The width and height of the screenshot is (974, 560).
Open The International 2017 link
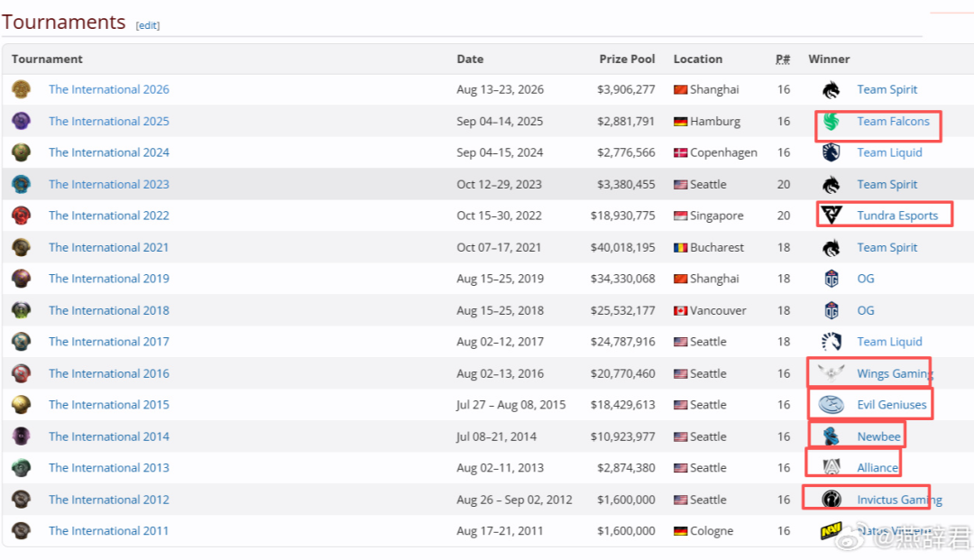click(x=109, y=342)
